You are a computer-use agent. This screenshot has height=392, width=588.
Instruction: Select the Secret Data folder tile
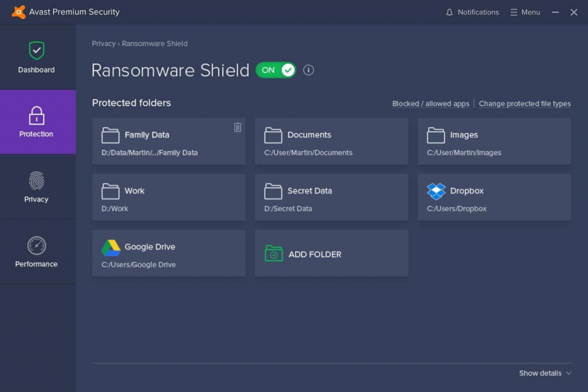(x=331, y=197)
